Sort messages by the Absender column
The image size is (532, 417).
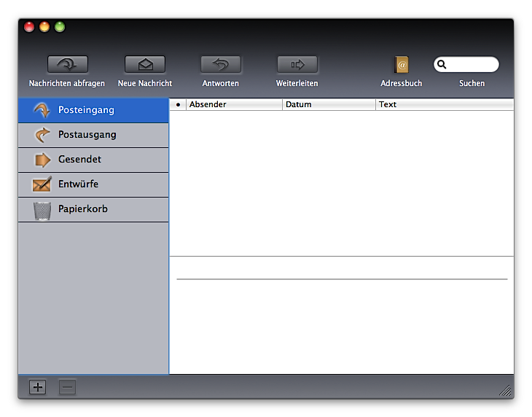click(234, 104)
